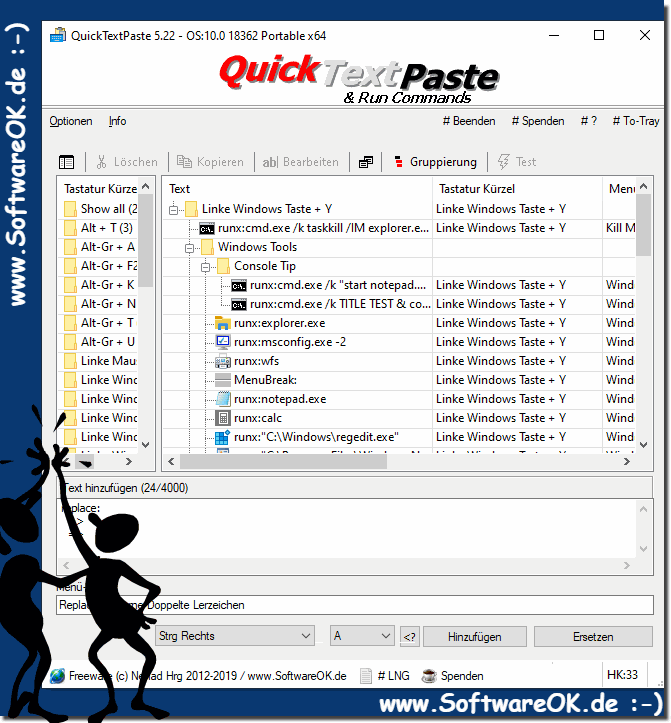
Task: Click down arrow of text area scrollbar
Action: (644, 549)
